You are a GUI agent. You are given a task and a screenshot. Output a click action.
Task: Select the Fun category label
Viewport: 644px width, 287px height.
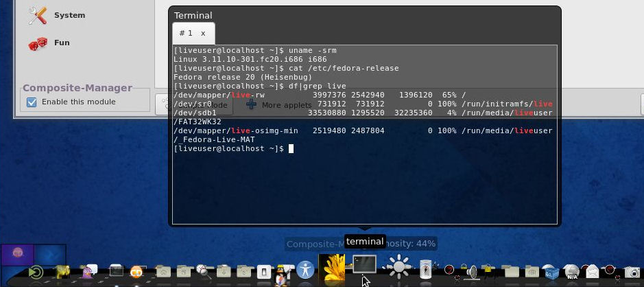[x=62, y=43]
